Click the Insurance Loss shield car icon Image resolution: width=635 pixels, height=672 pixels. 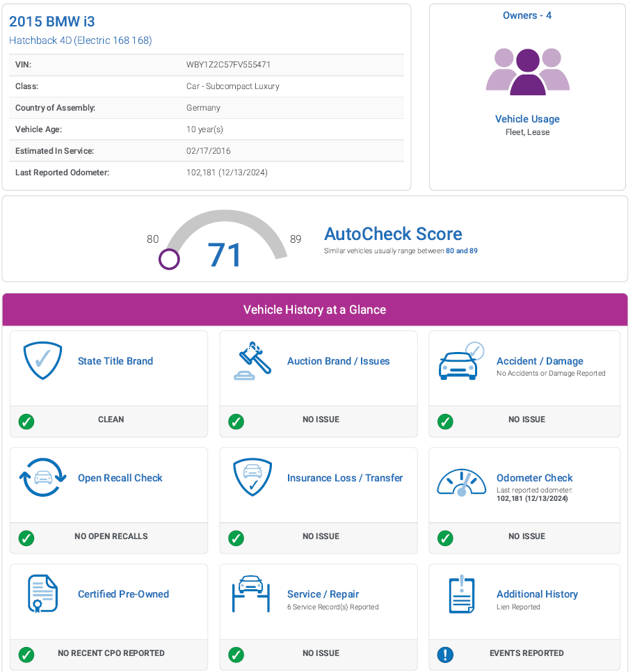[252, 477]
